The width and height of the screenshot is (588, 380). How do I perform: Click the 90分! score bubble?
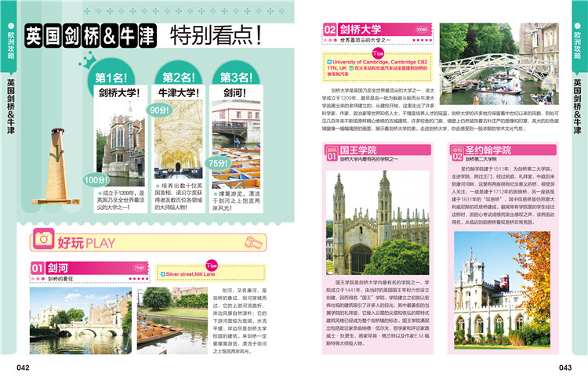point(159,110)
